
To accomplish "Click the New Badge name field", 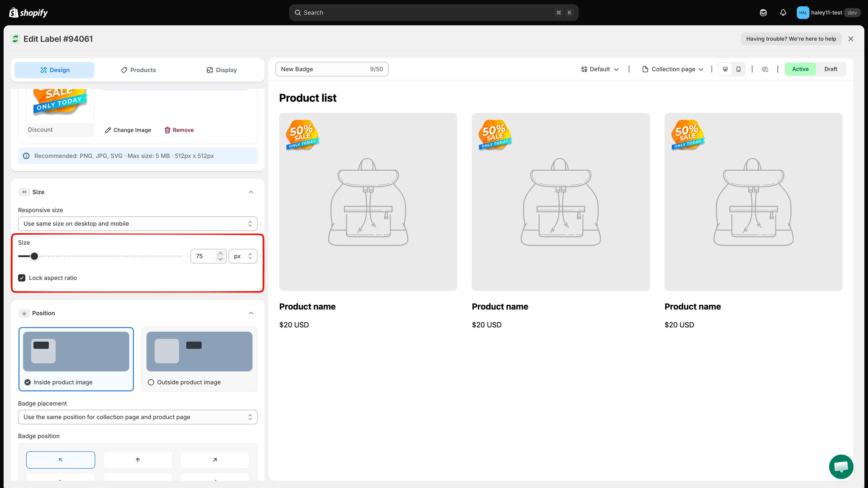I will click(332, 69).
